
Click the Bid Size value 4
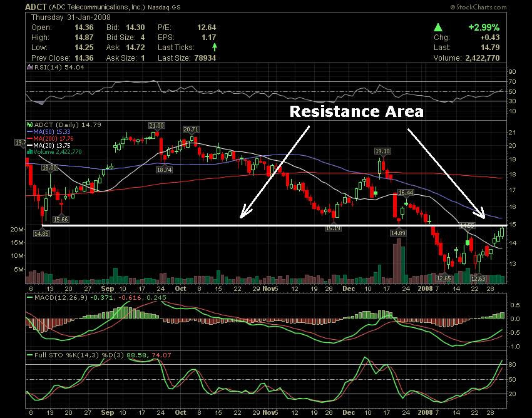[x=143, y=38]
